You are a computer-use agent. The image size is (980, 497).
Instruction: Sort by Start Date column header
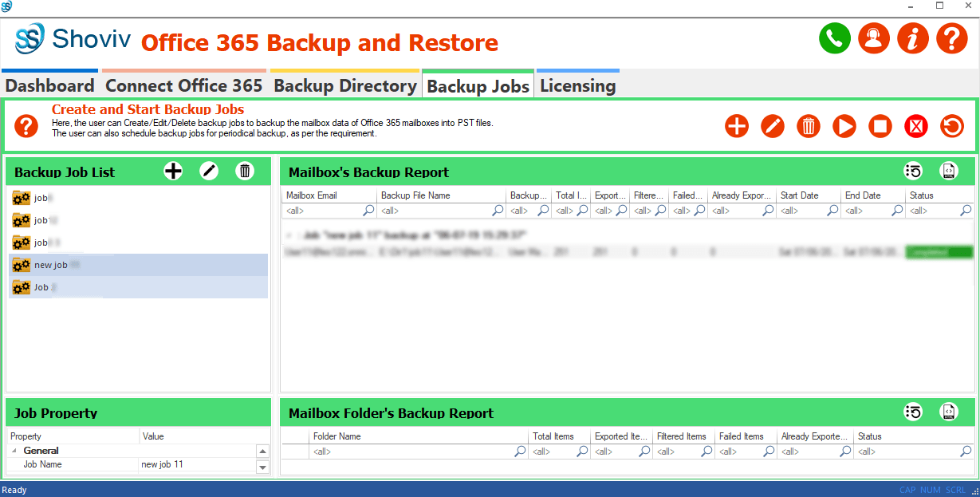click(x=809, y=195)
